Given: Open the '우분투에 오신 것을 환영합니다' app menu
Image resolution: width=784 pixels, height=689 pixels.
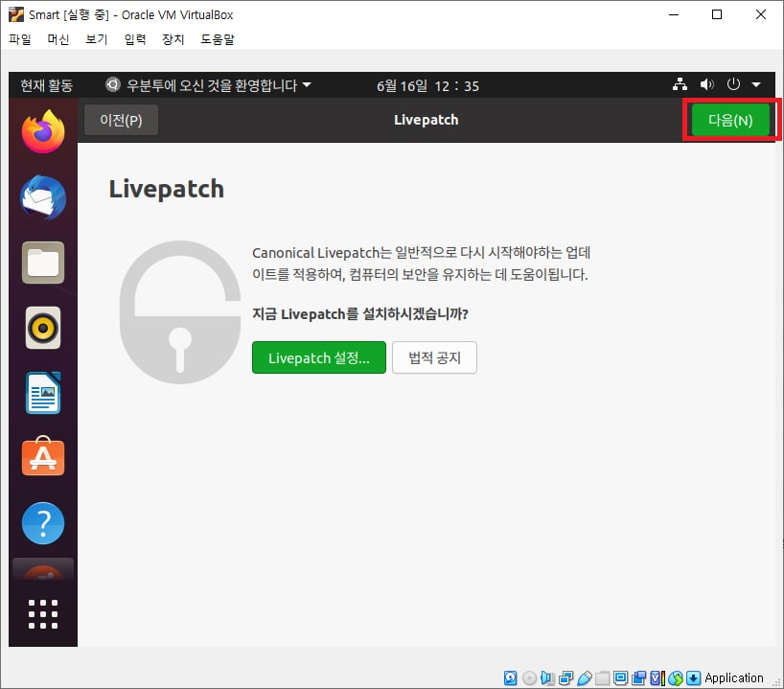Looking at the screenshot, I should pos(208,85).
